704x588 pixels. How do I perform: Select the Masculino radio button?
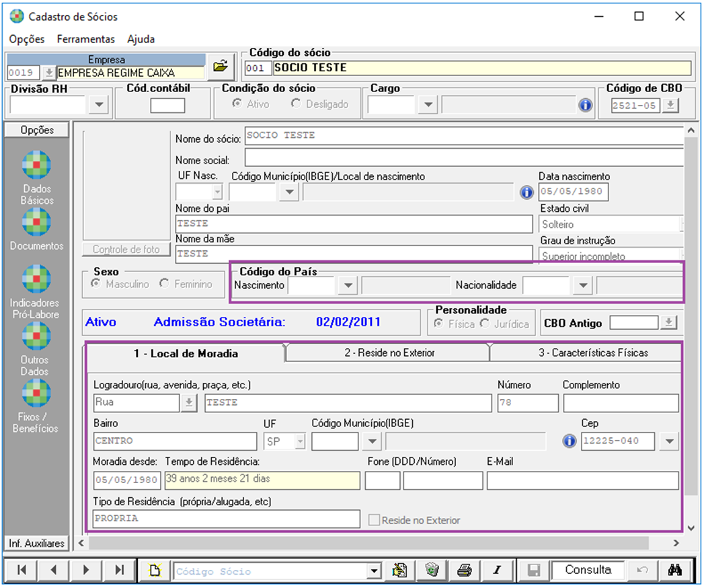[x=95, y=284]
